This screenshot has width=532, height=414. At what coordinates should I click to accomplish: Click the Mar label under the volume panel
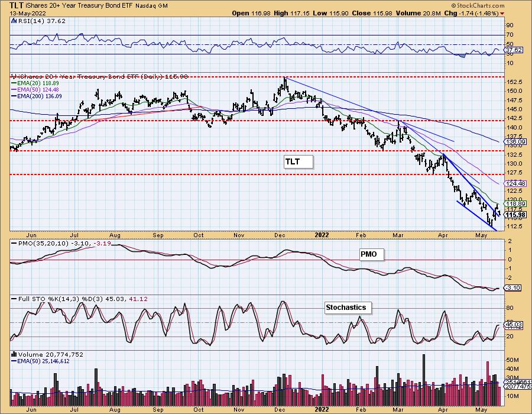pyautogui.click(x=398, y=410)
